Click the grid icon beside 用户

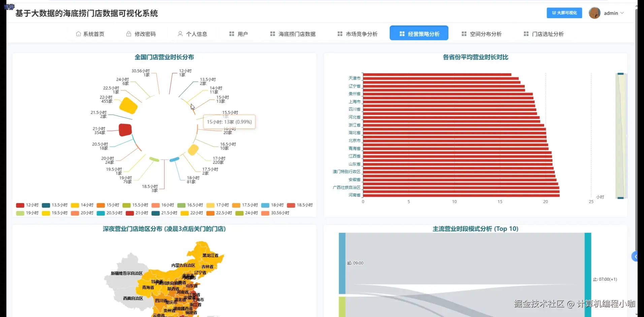click(x=231, y=34)
